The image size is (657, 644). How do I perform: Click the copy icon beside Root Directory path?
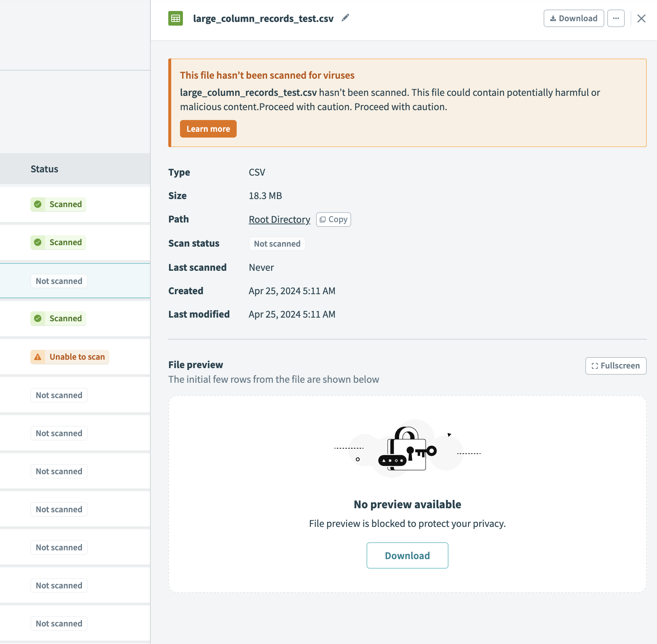tap(323, 219)
